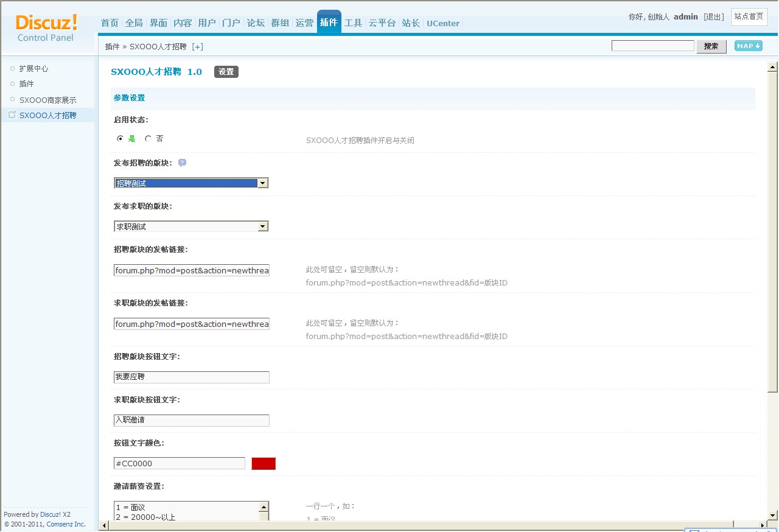This screenshot has height=532, width=779.
Task: Click the page vertical scrollbar down arrow
Action: coord(773,515)
